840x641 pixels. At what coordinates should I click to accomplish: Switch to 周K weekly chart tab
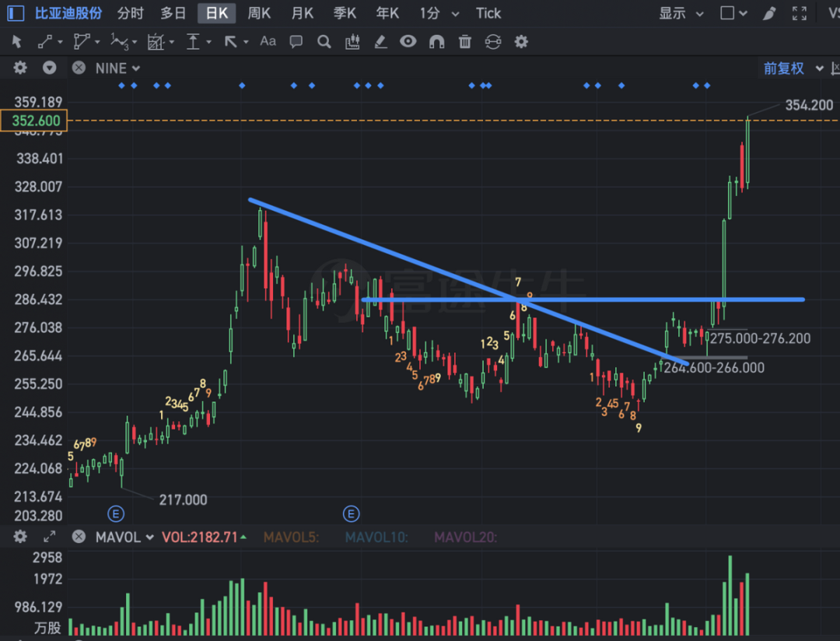coord(259,13)
